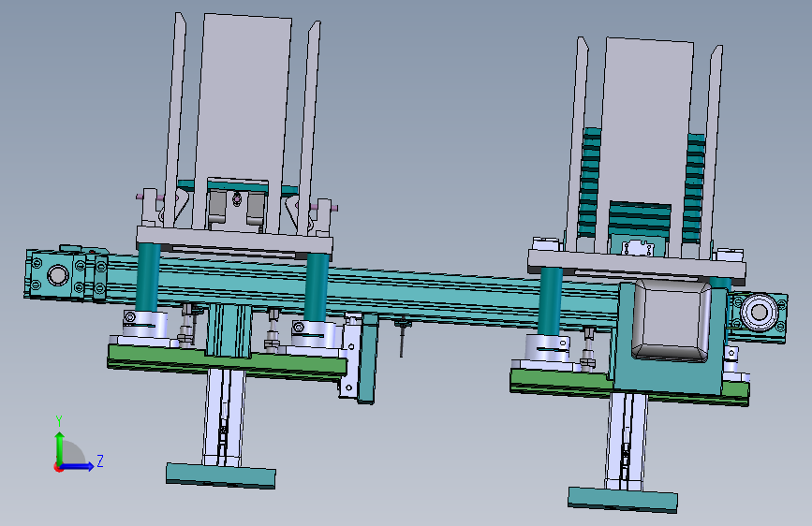The width and height of the screenshot is (812, 526).
Task: Select the leftmost teal guide column
Action: [x=148, y=277]
